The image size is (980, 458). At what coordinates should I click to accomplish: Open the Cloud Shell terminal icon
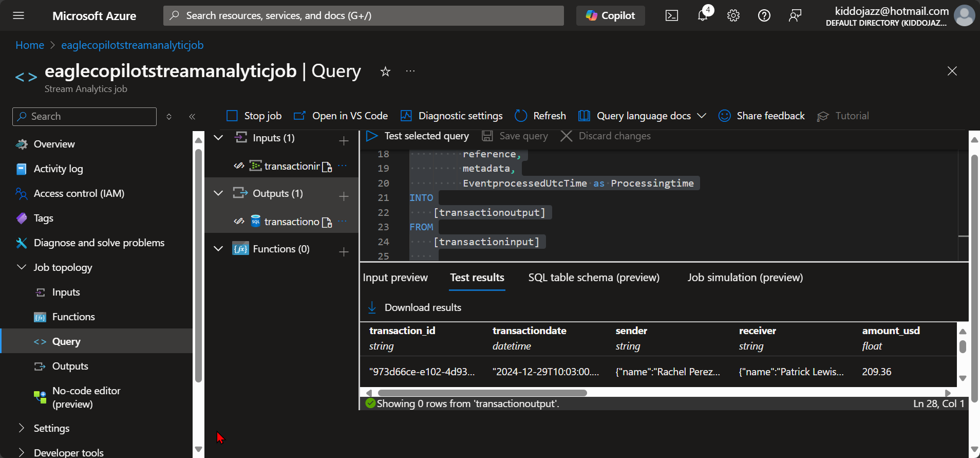coord(671,15)
